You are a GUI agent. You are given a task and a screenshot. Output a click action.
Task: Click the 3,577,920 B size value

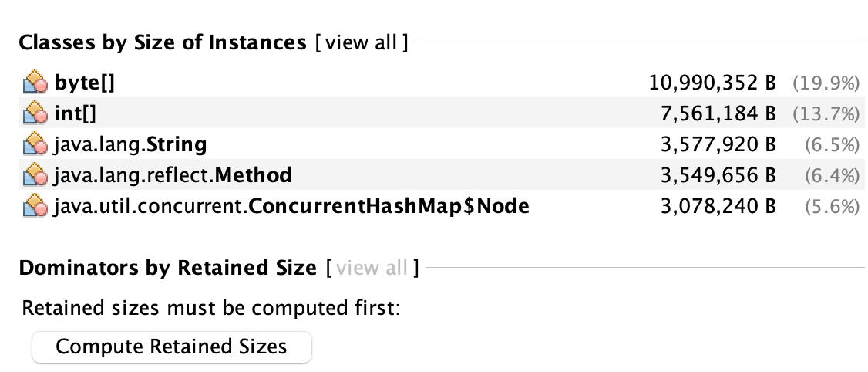pyautogui.click(x=718, y=144)
